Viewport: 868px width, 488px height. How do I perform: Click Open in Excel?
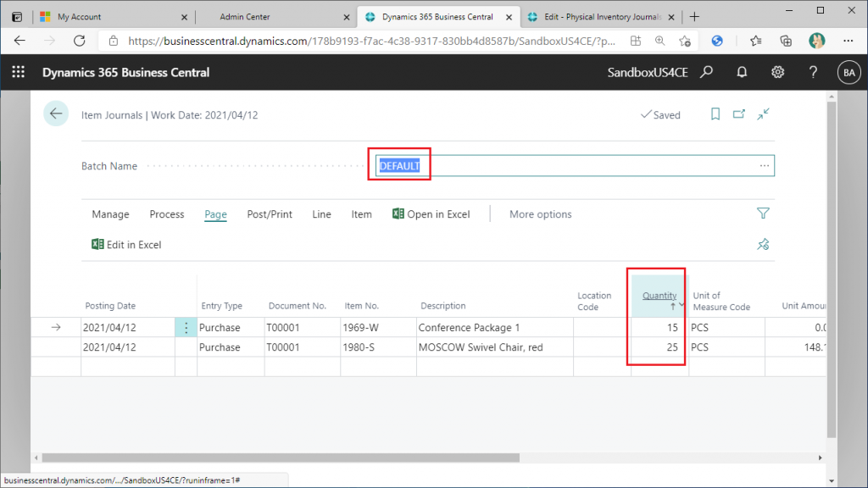pos(431,214)
